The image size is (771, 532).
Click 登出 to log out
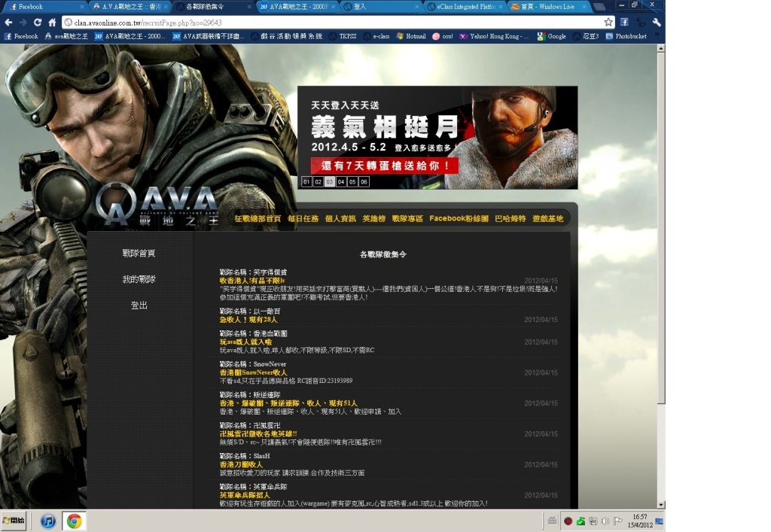[139, 305]
